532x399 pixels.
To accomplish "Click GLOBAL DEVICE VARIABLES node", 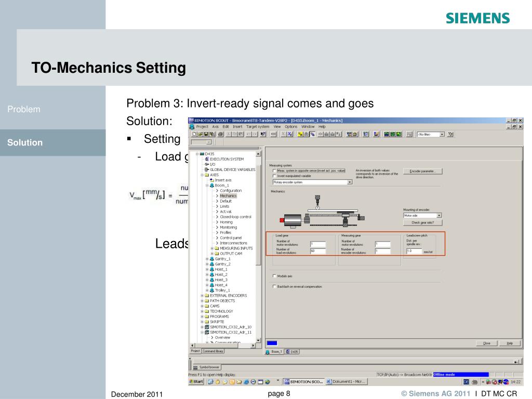I will 232,170.
